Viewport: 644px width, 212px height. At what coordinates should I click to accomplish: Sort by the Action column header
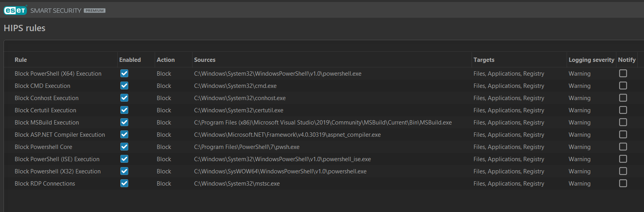[x=166, y=60]
